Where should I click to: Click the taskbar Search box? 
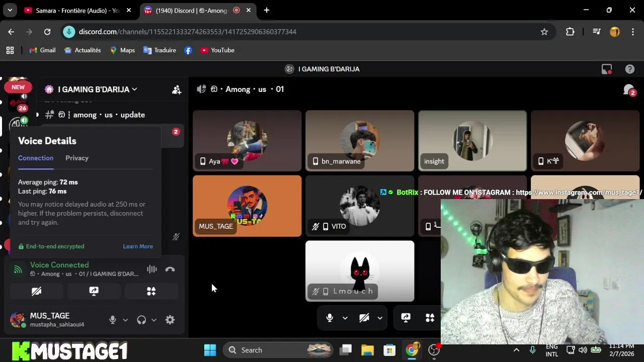click(279, 350)
